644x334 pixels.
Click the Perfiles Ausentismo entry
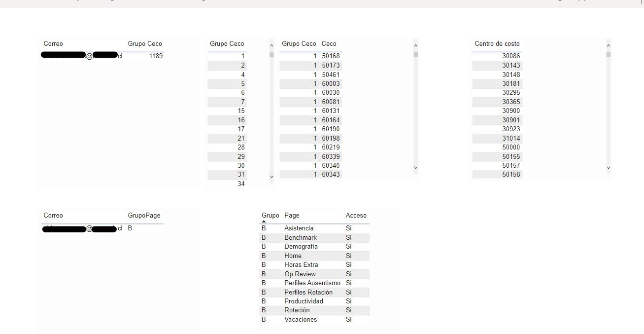click(x=312, y=283)
